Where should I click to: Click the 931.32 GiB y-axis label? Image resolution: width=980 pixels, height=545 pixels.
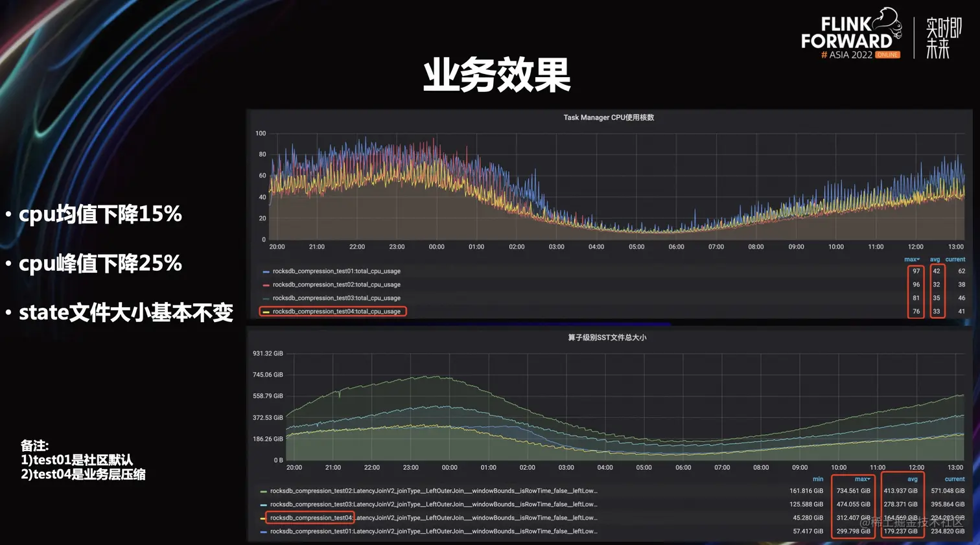tap(268, 354)
